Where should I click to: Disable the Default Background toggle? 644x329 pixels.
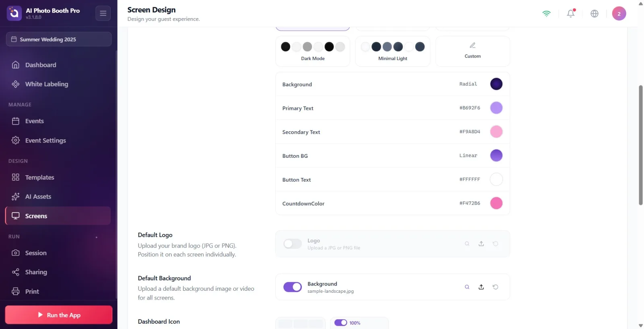coord(293,287)
